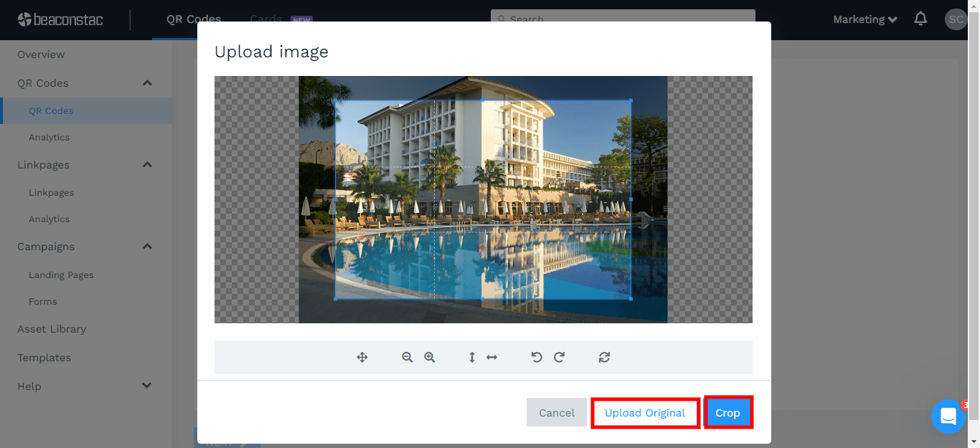Rotate the image clockwise
The image size is (980, 448).
pos(559,357)
